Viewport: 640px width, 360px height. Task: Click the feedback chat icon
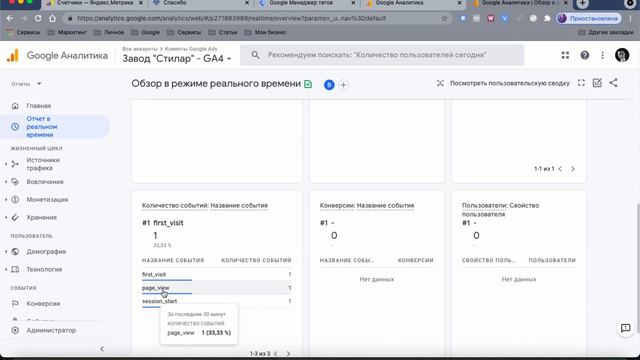tap(625, 328)
